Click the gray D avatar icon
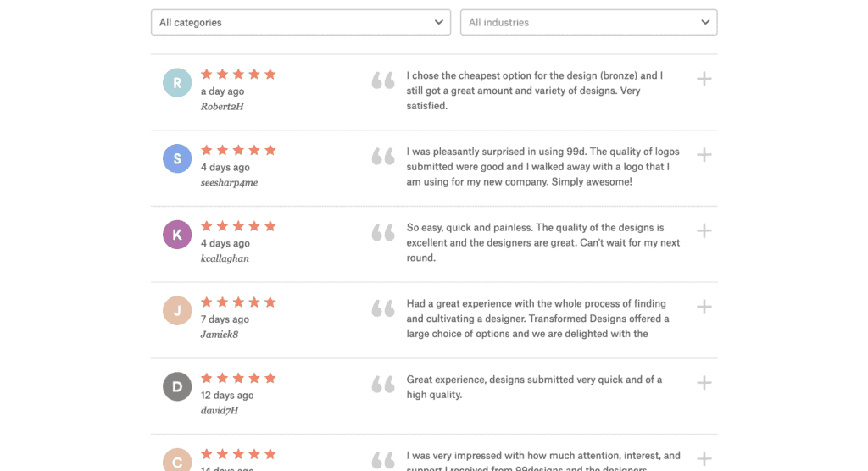Viewport: 868px width, 471px height. coord(177,386)
